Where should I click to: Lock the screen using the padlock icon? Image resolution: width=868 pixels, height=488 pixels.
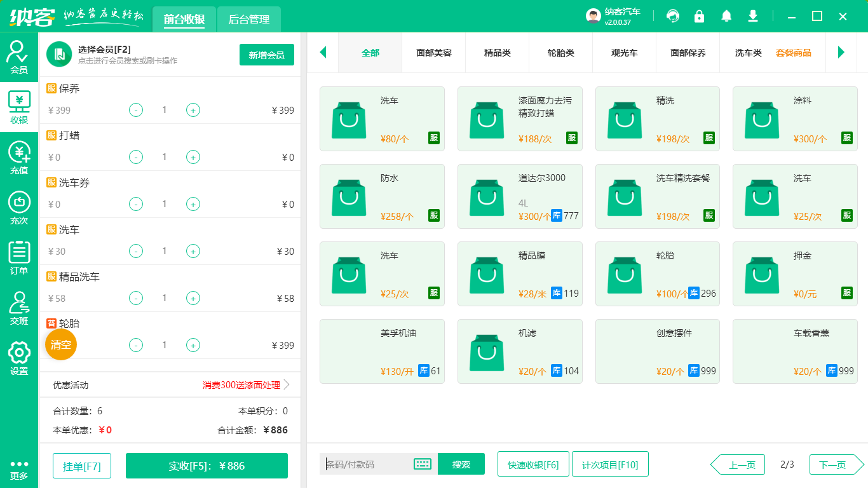(699, 16)
